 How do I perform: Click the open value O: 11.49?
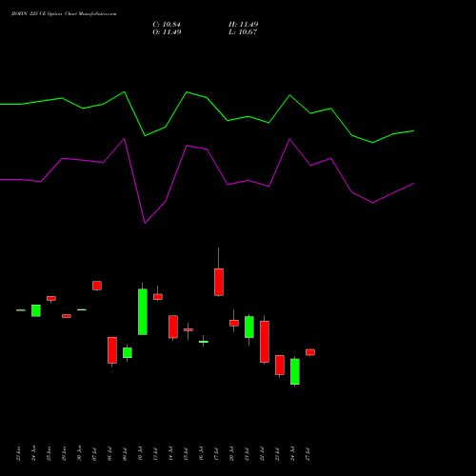click(x=167, y=32)
